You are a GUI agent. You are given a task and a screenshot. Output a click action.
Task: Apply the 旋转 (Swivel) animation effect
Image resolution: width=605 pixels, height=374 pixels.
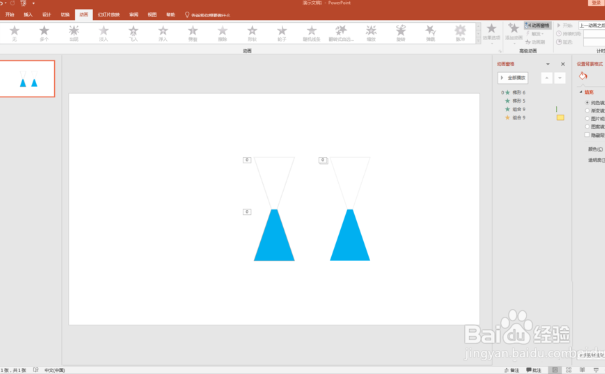[401, 34]
